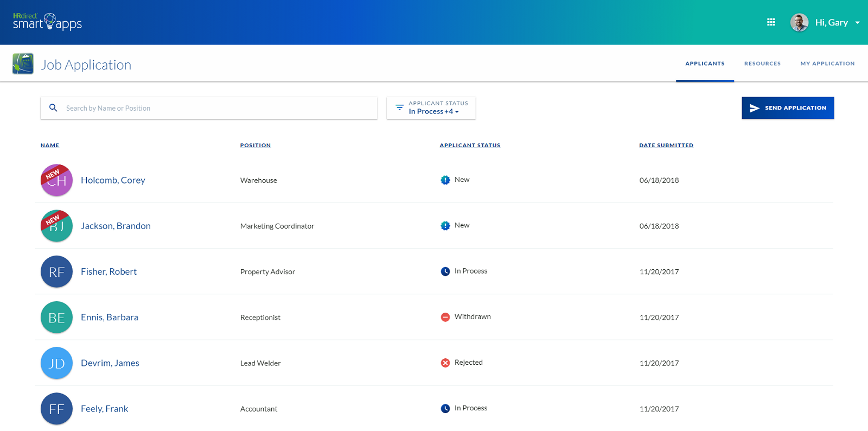Click the RF avatar for Robert Fisher
Viewport: 868px width, 431px height.
coord(56,271)
